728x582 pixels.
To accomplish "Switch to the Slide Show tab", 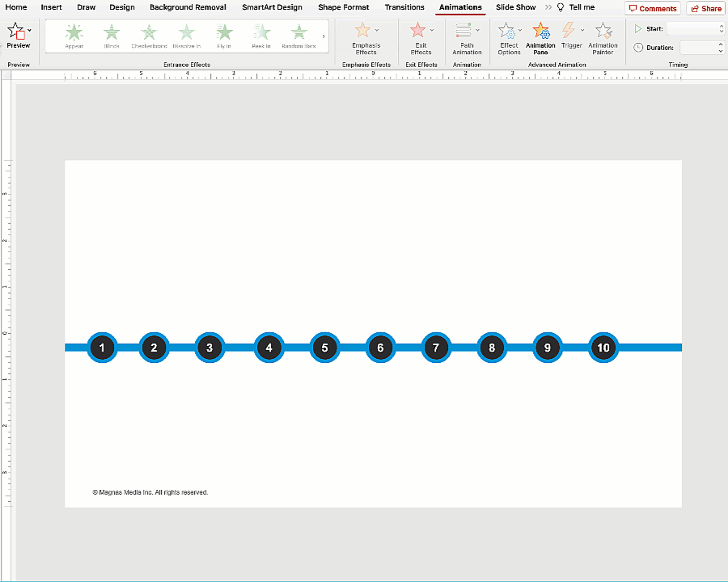I will [x=516, y=7].
